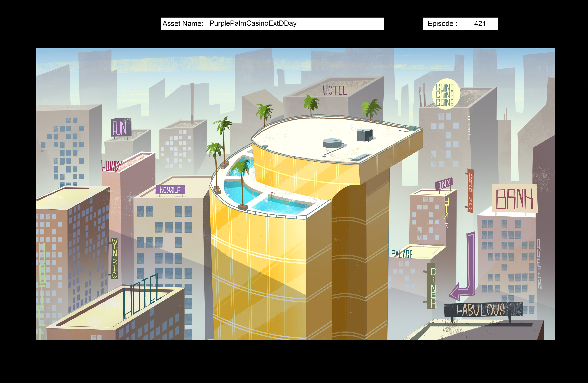Select the BANK billboard

pos(514,199)
